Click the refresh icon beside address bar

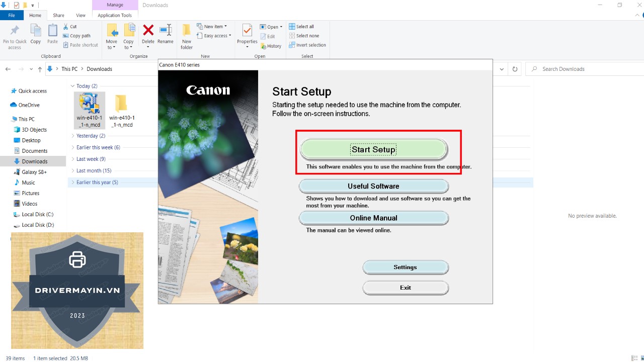click(x=515, y=69)
